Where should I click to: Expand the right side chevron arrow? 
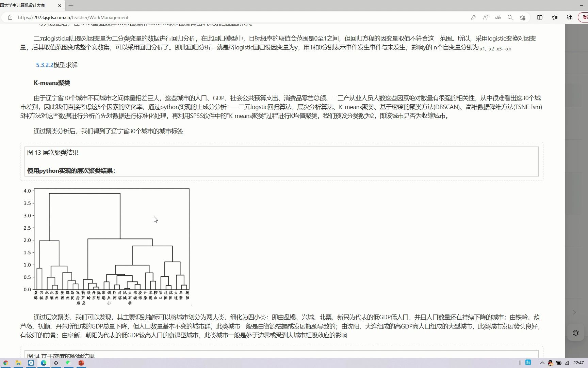tap(574, 312)
